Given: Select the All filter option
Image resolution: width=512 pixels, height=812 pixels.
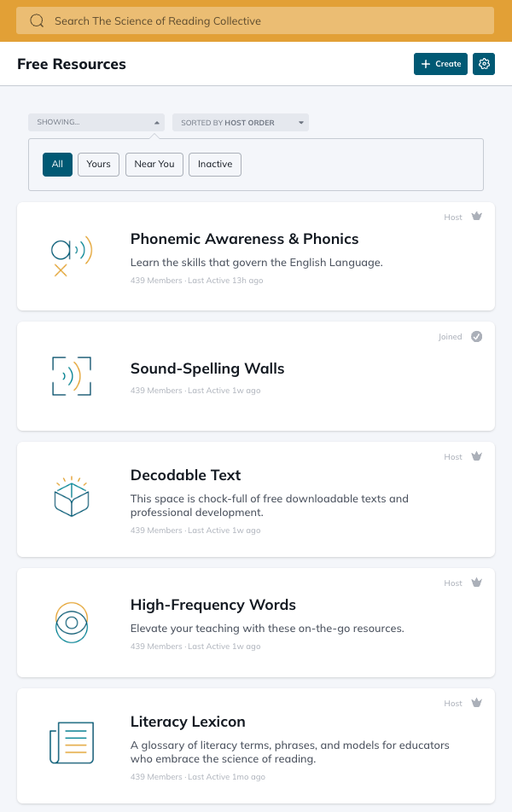Looking at the screenshot, I should click(57, 165).
